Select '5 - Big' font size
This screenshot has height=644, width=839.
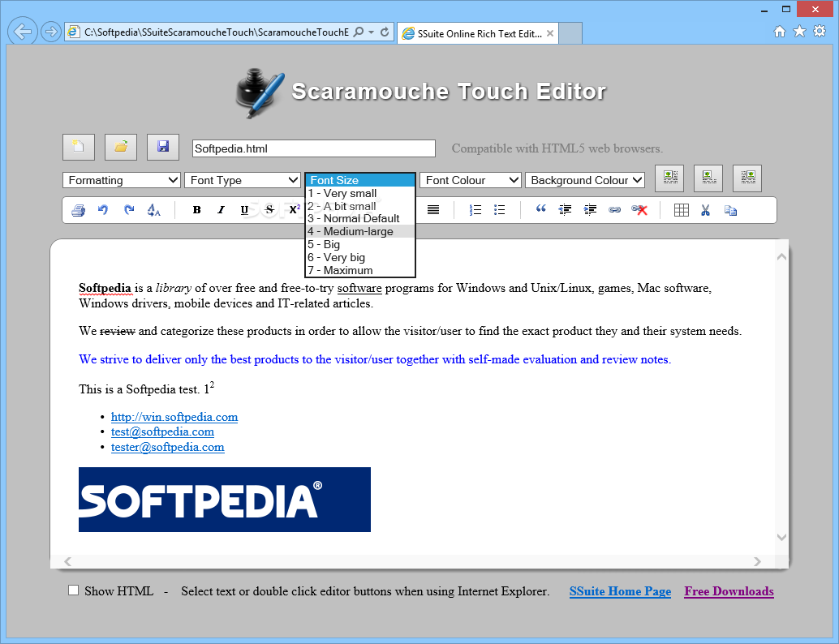pyautogui.click(x=360, y=244)
